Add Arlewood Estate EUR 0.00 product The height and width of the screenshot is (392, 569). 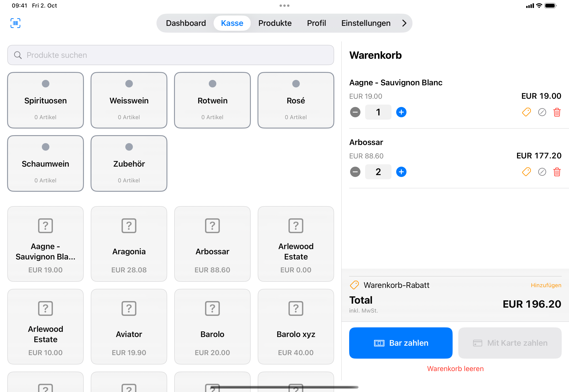coord(296,244)
